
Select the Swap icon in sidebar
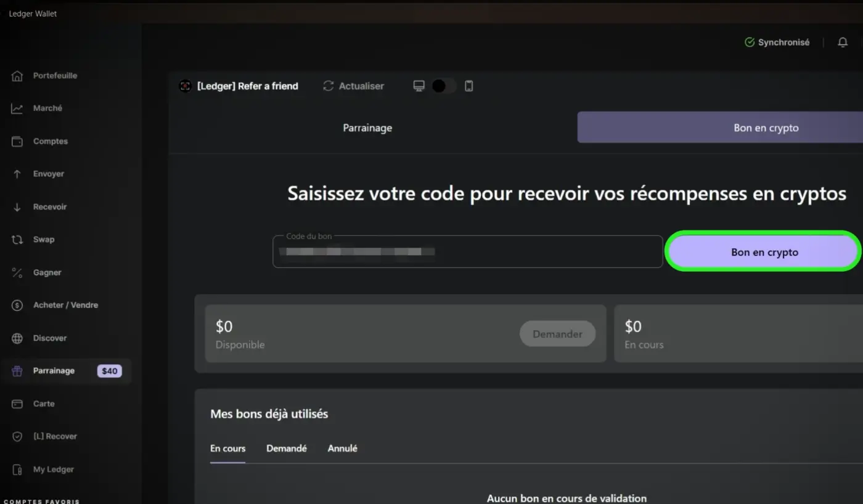(17, 239)
